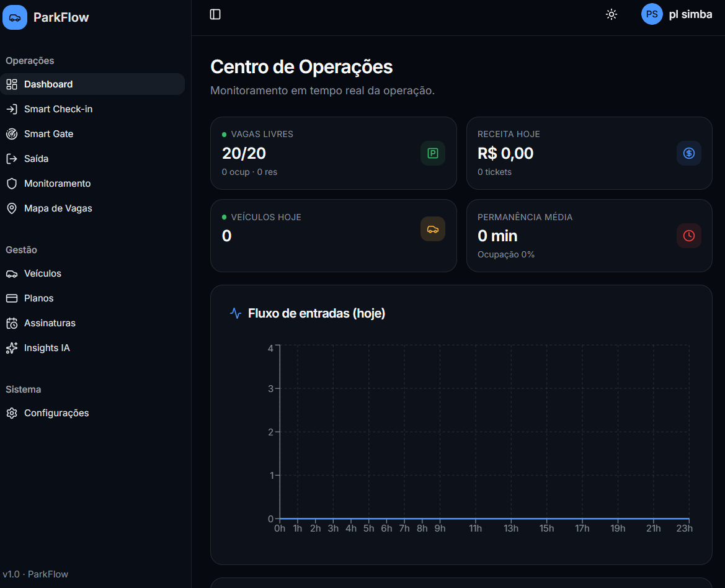
Task: Click the 0 min value
Action: pyautogui.click(x=497, y=236)
